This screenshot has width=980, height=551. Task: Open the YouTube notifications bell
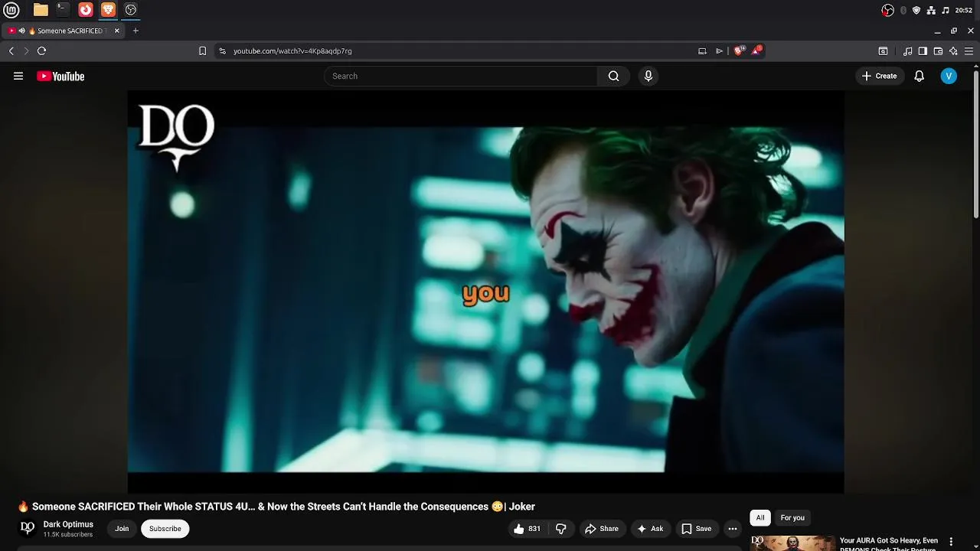coord(920,76)
